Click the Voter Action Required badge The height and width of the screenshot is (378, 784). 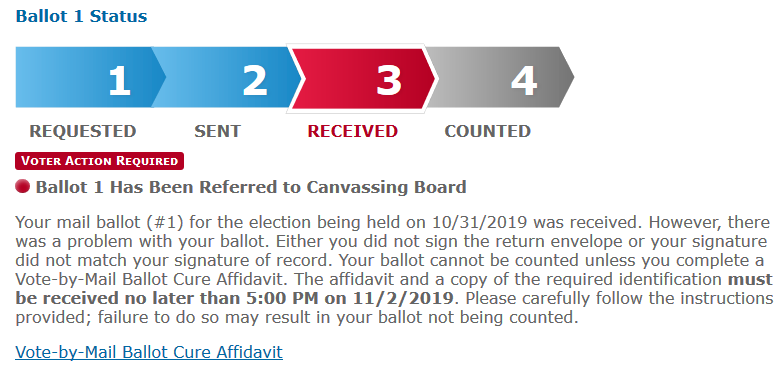pyautogui.click(x=100, y=161)
